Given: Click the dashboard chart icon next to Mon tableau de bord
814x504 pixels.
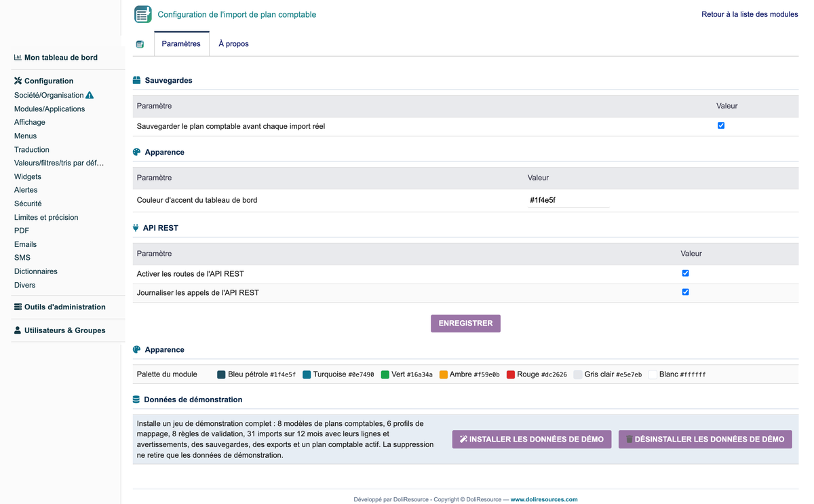Looking at the screenshot, I should (18, 58).
